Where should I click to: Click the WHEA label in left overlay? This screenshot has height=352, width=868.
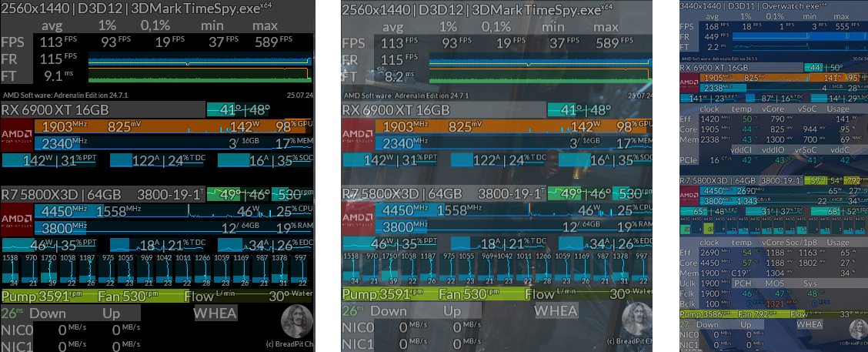tap(215, 313)
